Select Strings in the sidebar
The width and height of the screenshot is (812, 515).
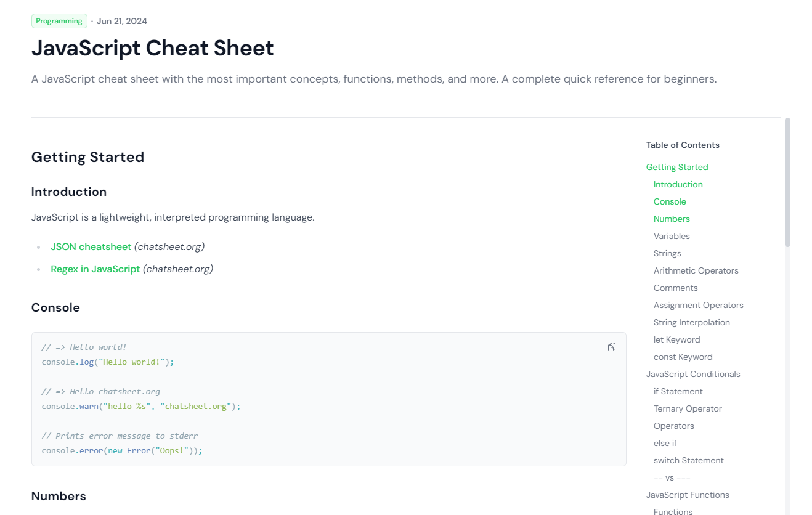click(x=667, y=253)
